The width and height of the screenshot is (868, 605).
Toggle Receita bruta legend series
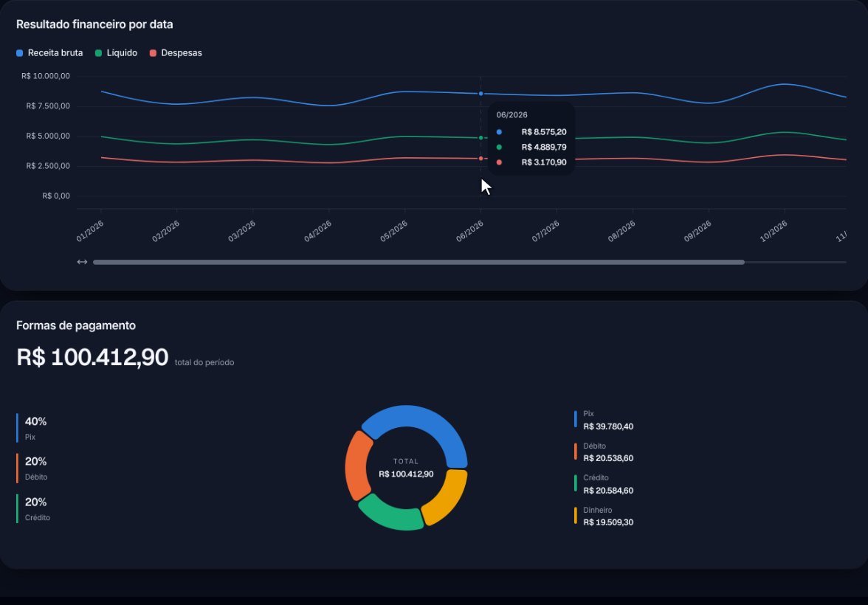click(49, 53)
